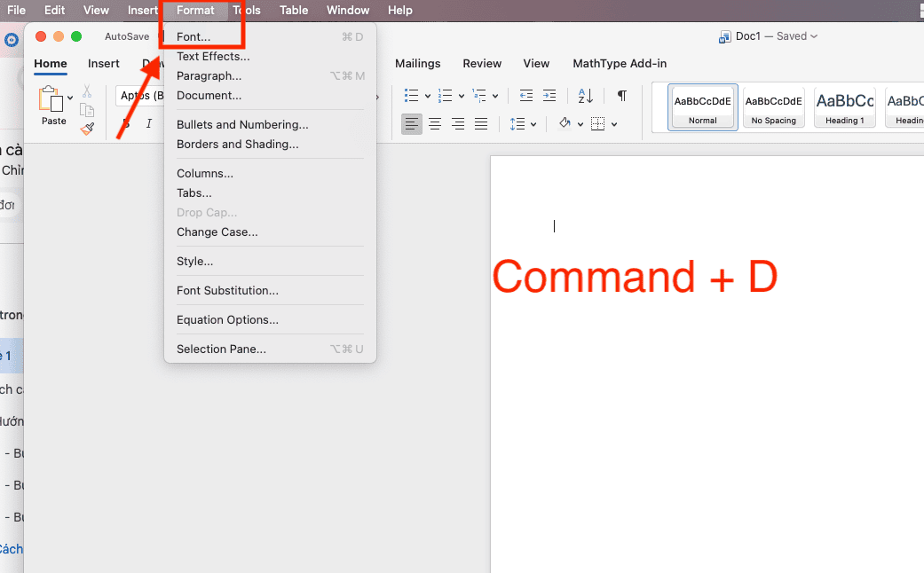Toggle italic formatting

148,123
